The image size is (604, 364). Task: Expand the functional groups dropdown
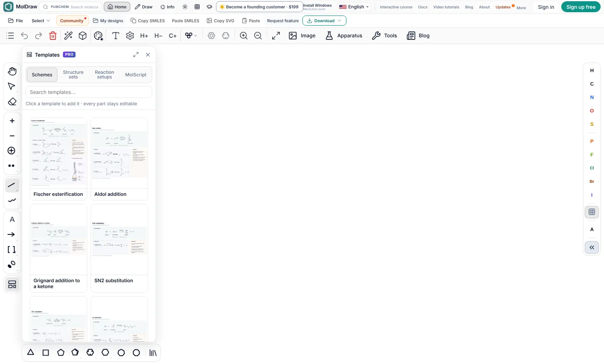(191, 36)
